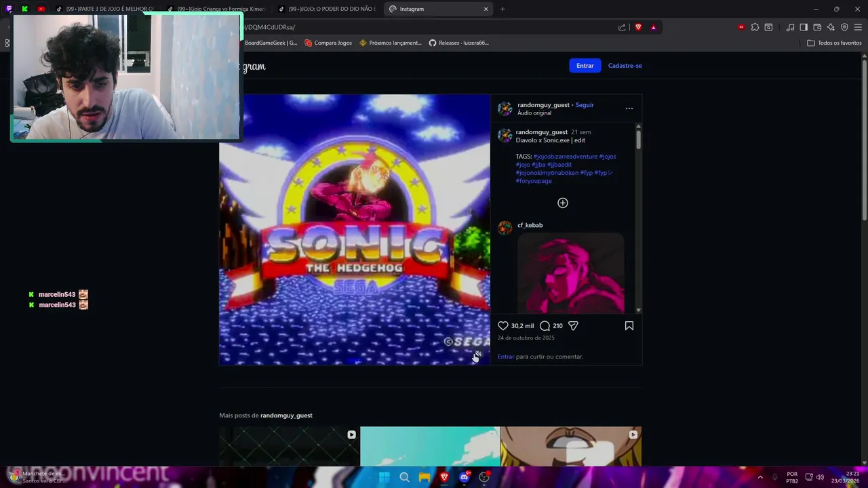The image size is (868, 488).
Task: Open cf_kebab commenter profile name
Action: [530, 225]
